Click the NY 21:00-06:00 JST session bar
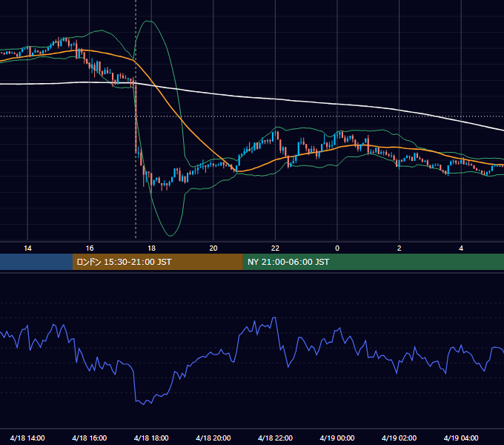This screenshot has width=504, height=445. [373, 262]
